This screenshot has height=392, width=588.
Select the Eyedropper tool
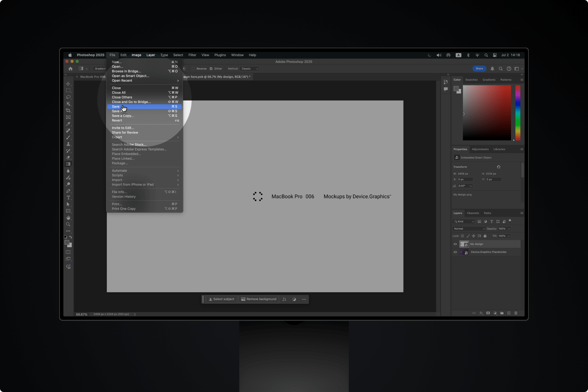pos(68,124)
